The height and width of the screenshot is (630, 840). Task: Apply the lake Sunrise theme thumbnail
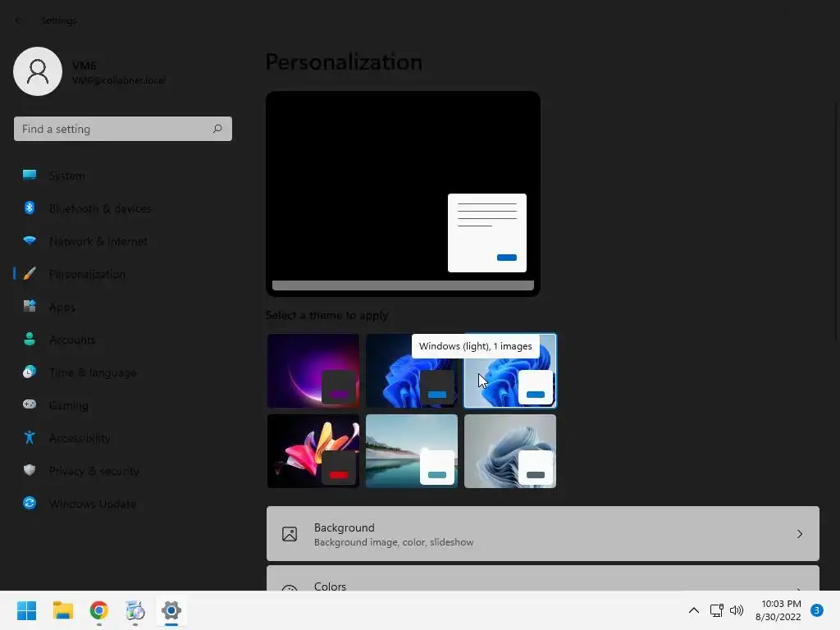pos(412,451)
